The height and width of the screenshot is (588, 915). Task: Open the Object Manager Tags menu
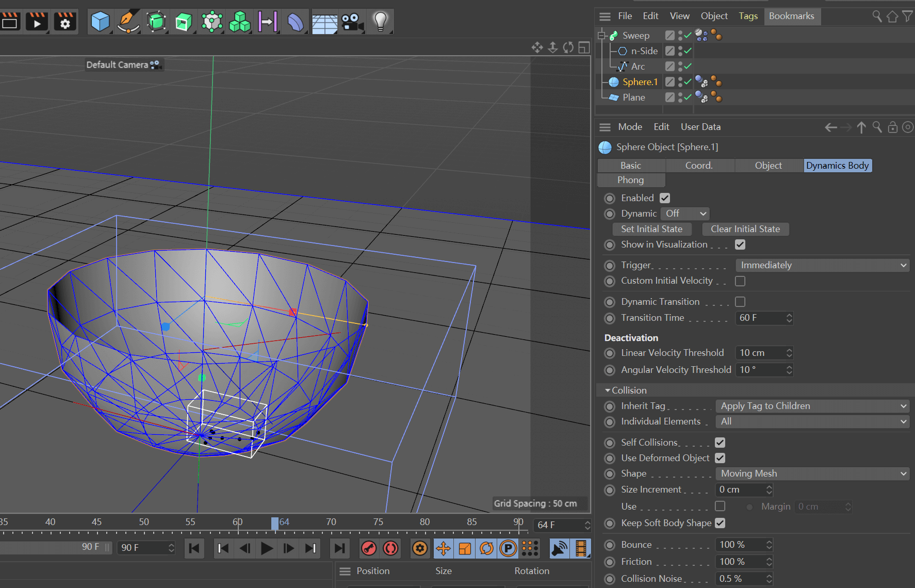748,16
